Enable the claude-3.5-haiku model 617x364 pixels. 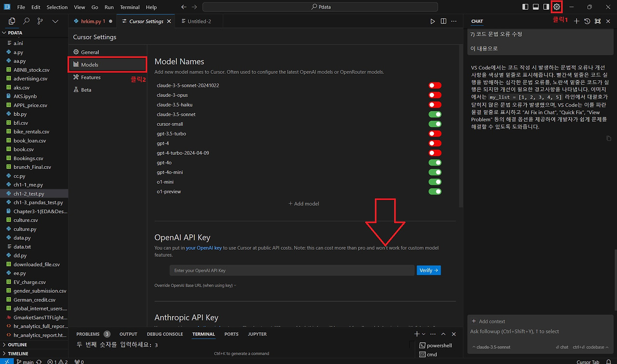[435, 105]
